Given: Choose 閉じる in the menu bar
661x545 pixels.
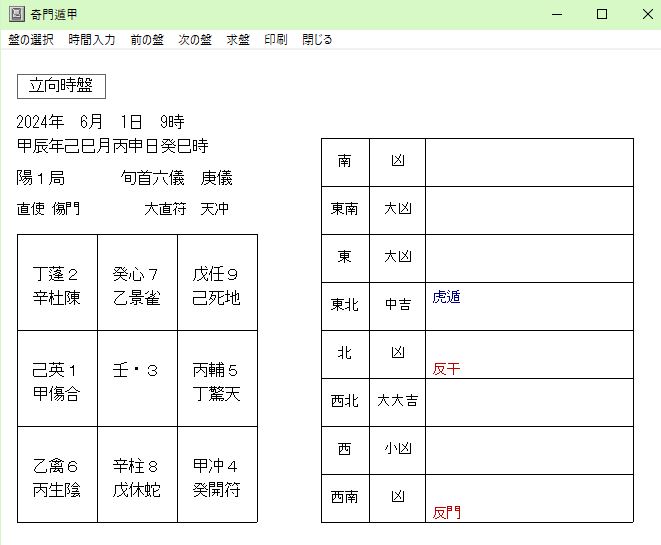Looking at the screenshot, I should [x=317, y=40].
